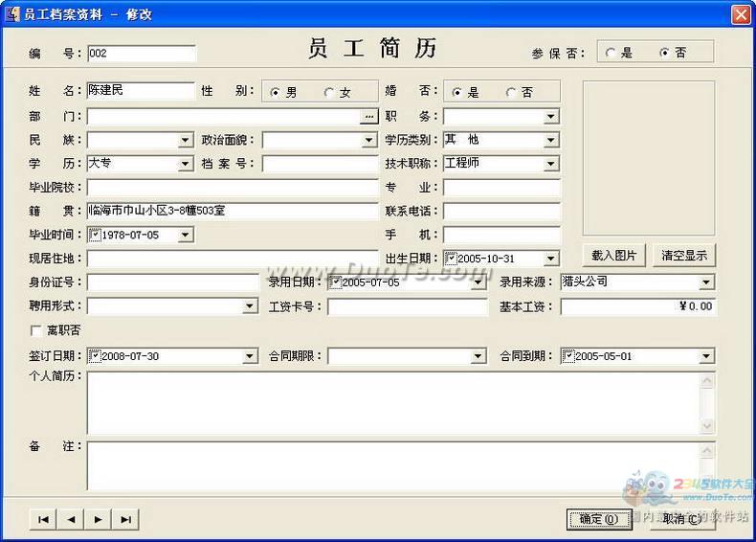Image resolution: width=756 pixels, height=542 pixels.
Task: Expand the 聘用形式 dropdown
Action: (249, 306)
